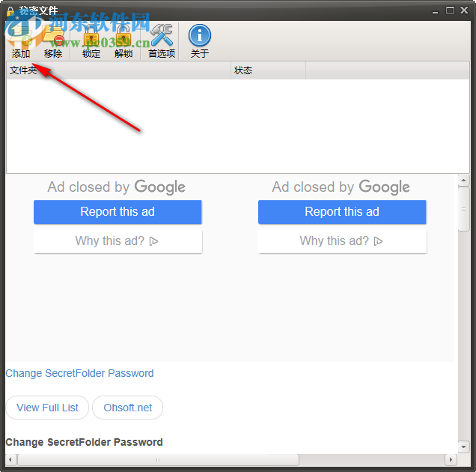Click the 移除 (Remove) folder icon
The height and width of the screenshot is (472, 476).
pos(53,36)
